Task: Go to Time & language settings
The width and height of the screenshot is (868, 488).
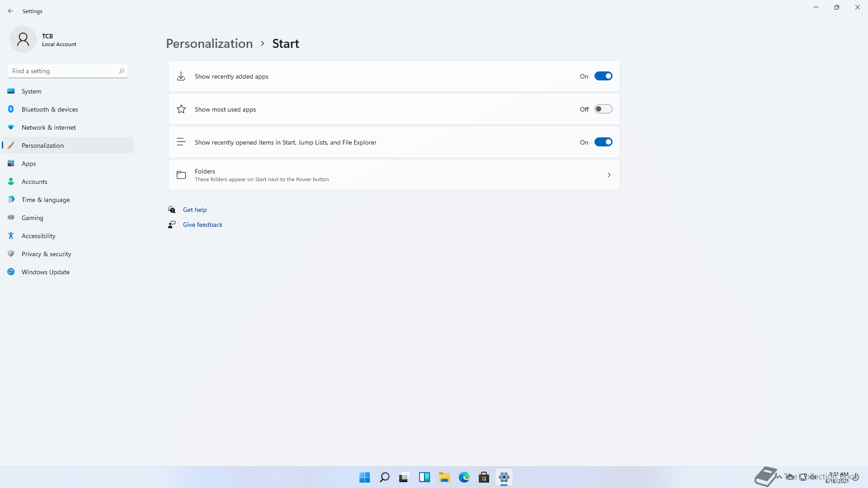Action: 68,200
